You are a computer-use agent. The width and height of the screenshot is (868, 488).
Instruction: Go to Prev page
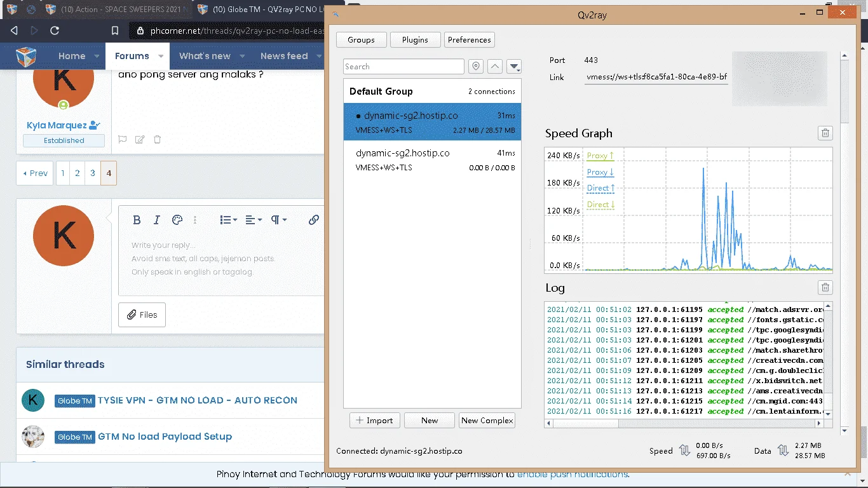[35, 173]
